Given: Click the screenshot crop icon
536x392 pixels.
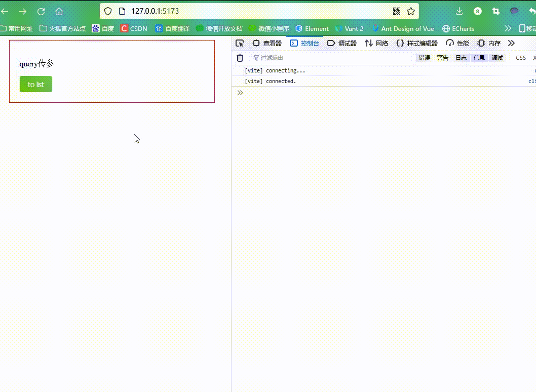Looking at the screenshot, I should (x=496, y=11).
